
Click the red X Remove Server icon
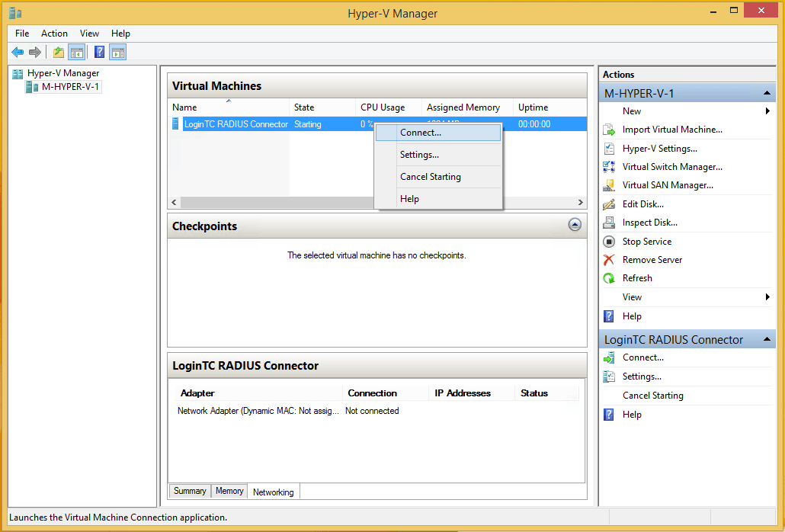pos(609,260)
